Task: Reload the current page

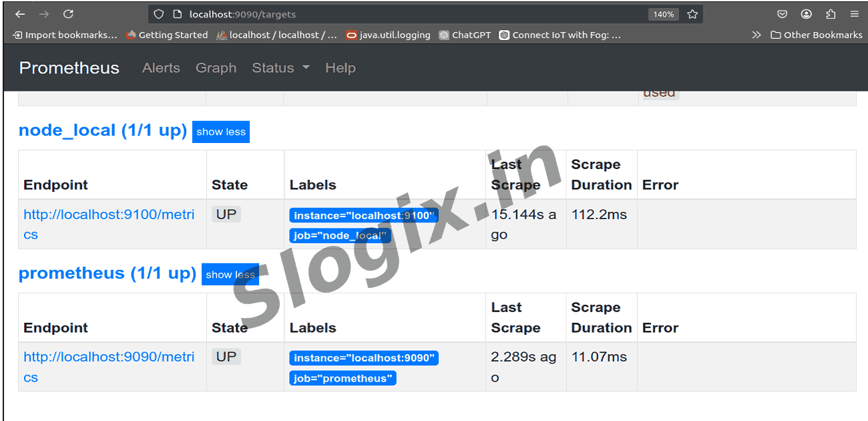Action: point(68,14)
